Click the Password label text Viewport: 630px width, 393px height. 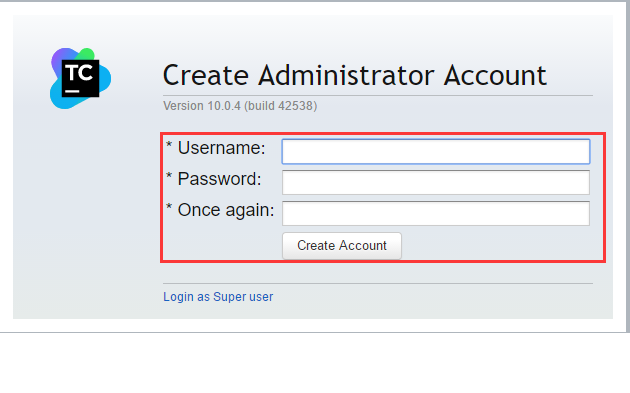[219, 179]
